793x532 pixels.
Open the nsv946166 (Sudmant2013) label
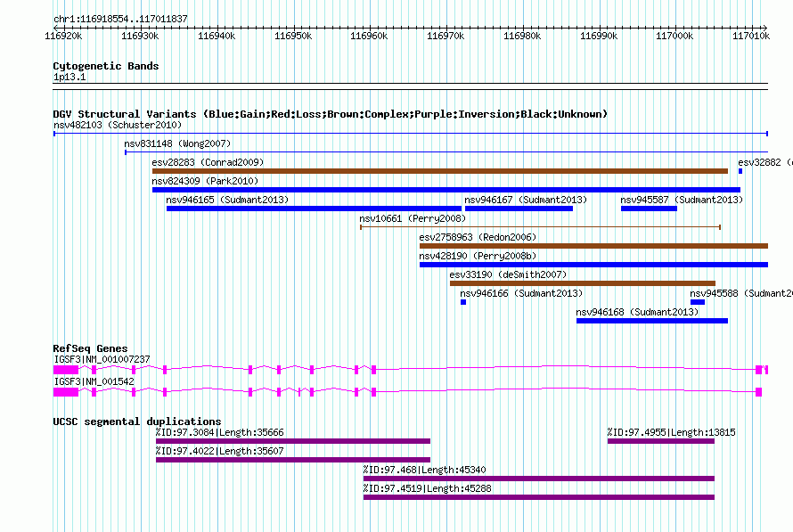(x=521, y=293)
